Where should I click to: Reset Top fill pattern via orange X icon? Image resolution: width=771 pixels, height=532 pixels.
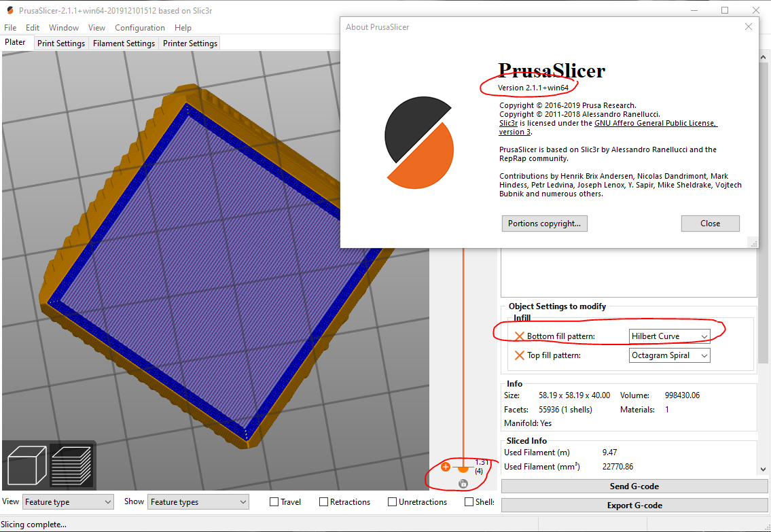click(520, 355)
